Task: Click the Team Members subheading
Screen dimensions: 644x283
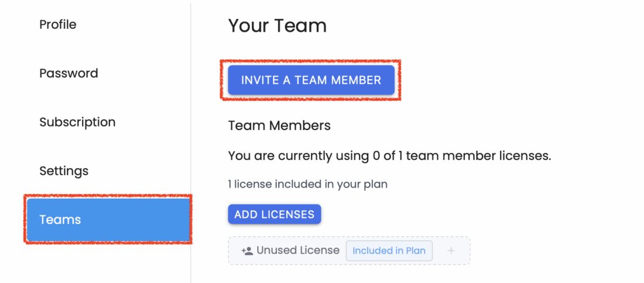Action: (x=279, y=125)
